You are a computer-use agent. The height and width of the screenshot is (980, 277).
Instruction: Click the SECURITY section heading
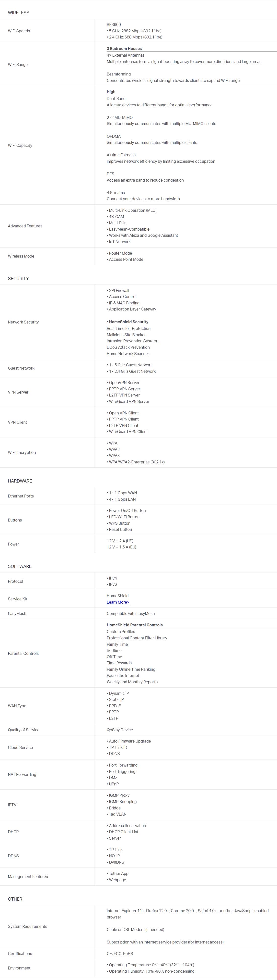[x=18, y=278]
